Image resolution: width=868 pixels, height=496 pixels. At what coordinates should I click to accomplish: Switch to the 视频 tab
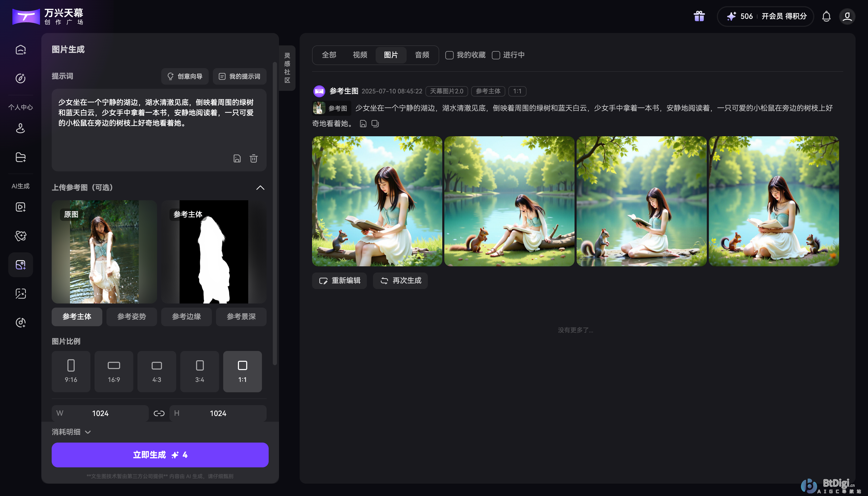coord(360,55)
